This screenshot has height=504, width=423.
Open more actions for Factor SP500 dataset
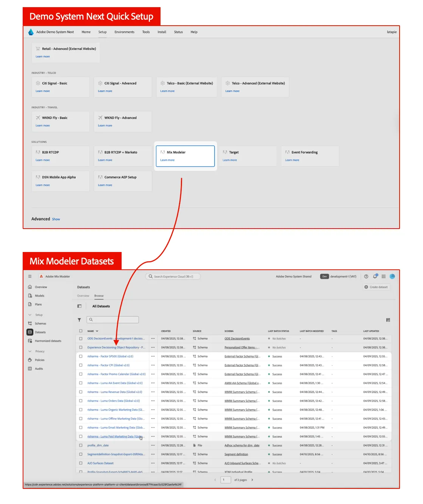(x=153, y=356)
